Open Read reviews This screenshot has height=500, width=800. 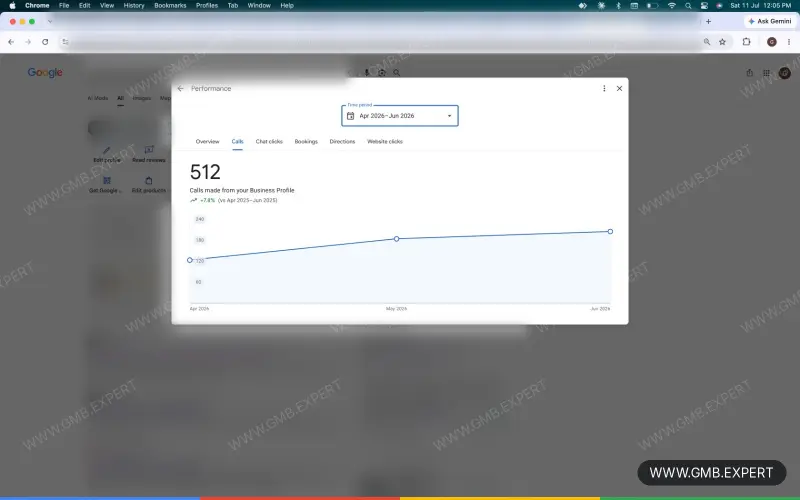148,154
